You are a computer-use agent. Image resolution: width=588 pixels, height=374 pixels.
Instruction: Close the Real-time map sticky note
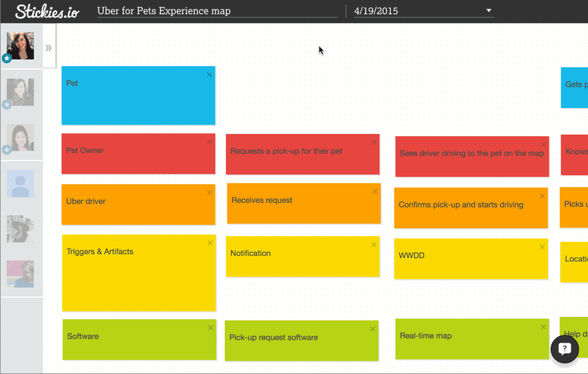click(543, 327)
